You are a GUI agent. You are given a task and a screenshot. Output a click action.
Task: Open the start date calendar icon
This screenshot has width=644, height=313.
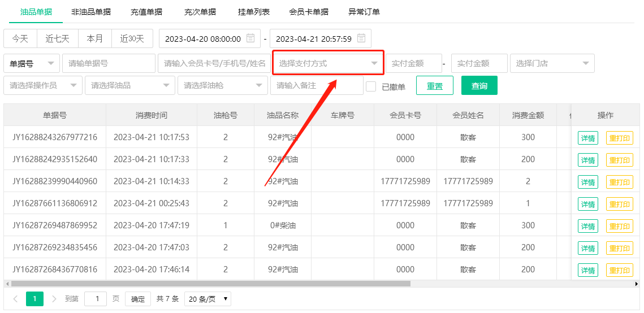(x=250, y=38)
